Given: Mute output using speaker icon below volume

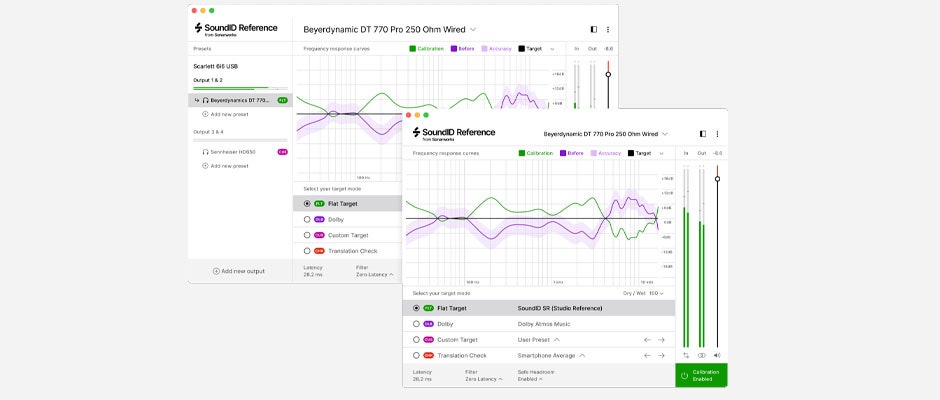Looking at the screenshot, I should click(717, 355).
